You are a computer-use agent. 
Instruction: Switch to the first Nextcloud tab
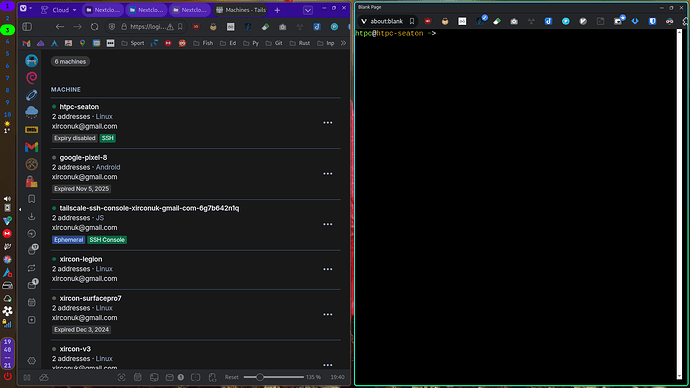(x=103, y=10)
